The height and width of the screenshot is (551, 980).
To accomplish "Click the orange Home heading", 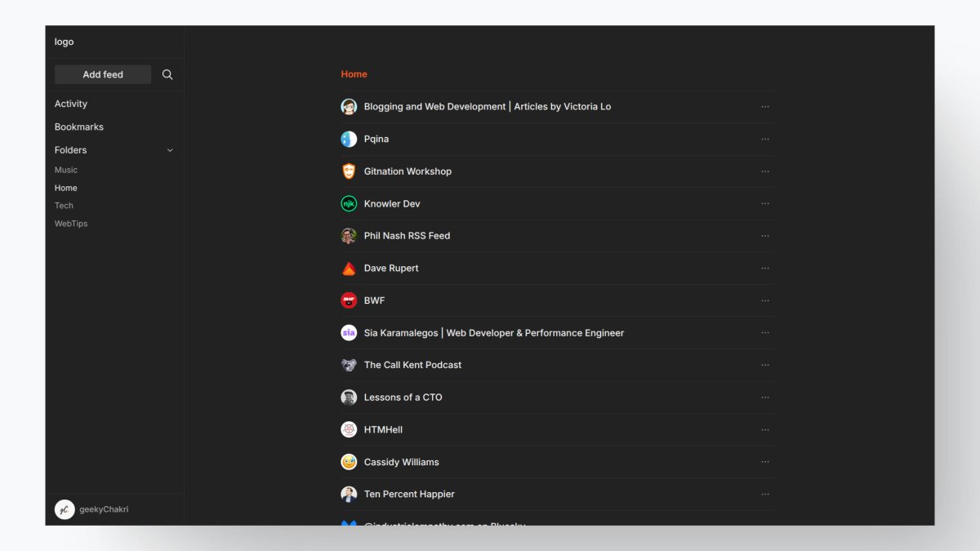I will click(x=354, y=74).
